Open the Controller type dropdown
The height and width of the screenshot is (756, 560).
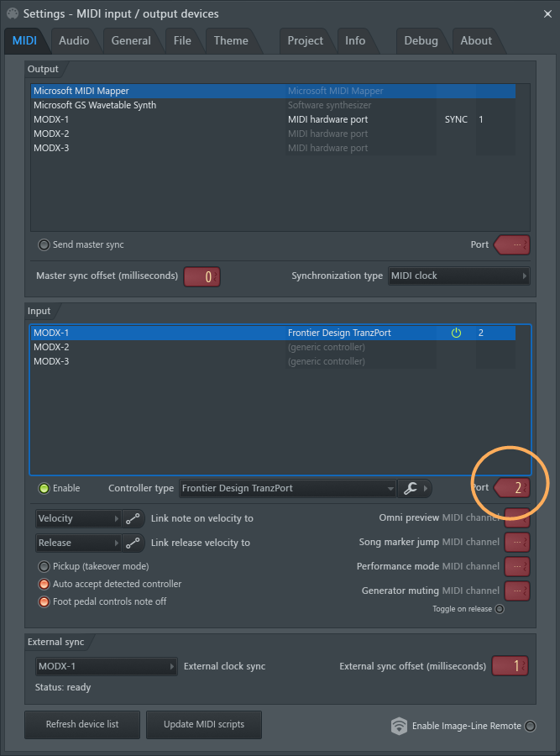point(288,488)
